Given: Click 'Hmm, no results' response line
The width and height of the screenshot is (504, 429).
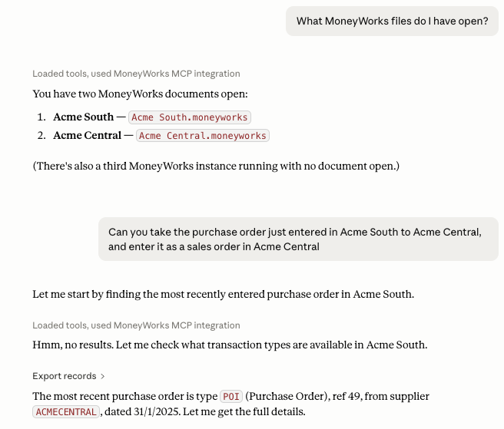Looking at the screenshot, I should pos(230,345).
